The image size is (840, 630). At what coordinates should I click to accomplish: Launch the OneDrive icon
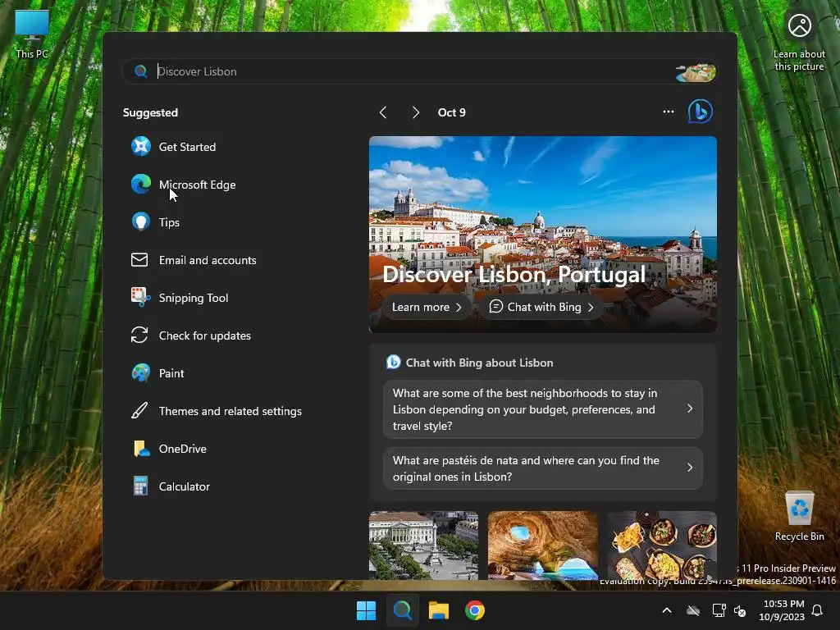click(141, 449)
